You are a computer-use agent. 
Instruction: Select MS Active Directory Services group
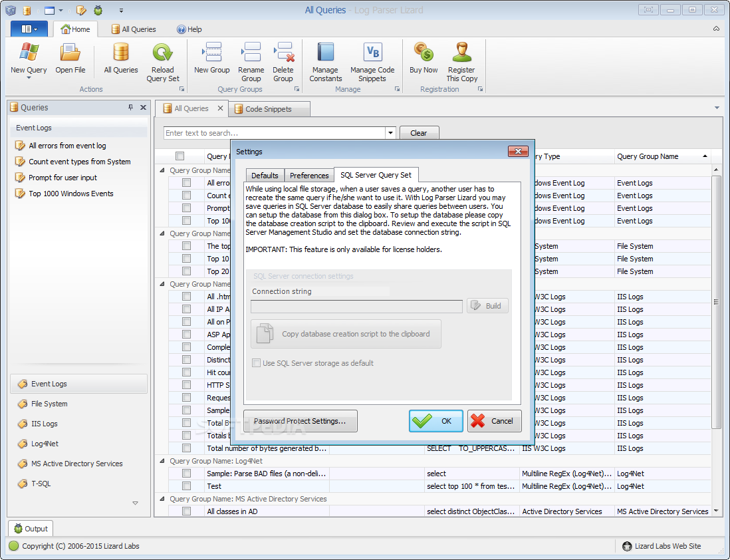[x=78, y=464]
